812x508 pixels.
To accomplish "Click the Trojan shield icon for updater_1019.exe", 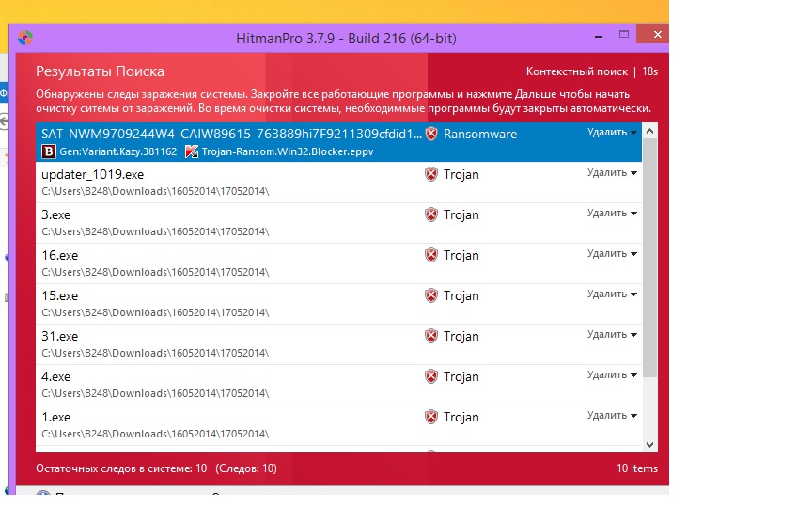I will point(431,174).
